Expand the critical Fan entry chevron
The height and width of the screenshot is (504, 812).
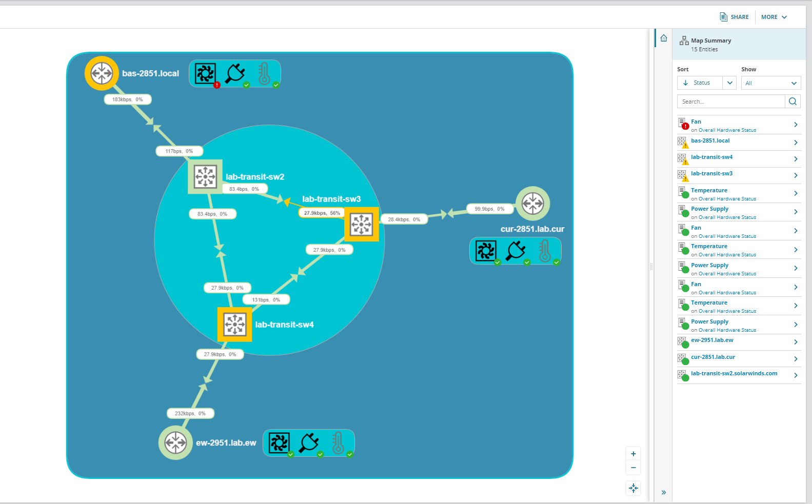point(796,125)
